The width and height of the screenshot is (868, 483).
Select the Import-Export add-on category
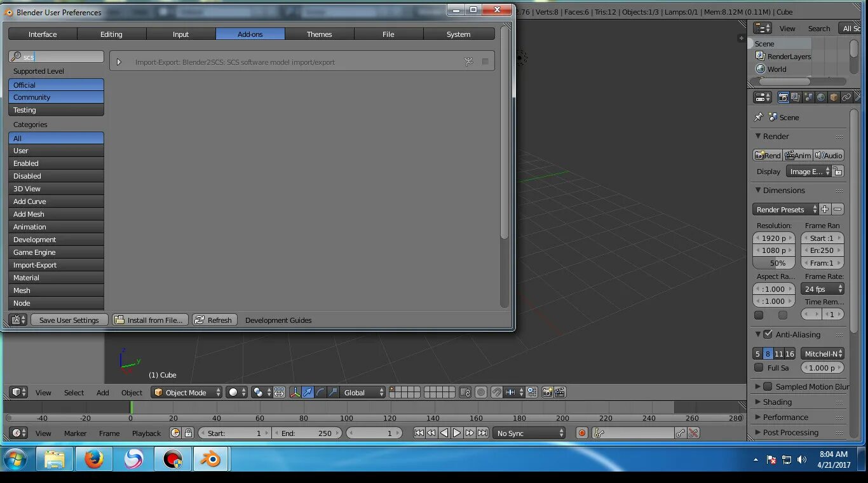(x=56, y=265)
